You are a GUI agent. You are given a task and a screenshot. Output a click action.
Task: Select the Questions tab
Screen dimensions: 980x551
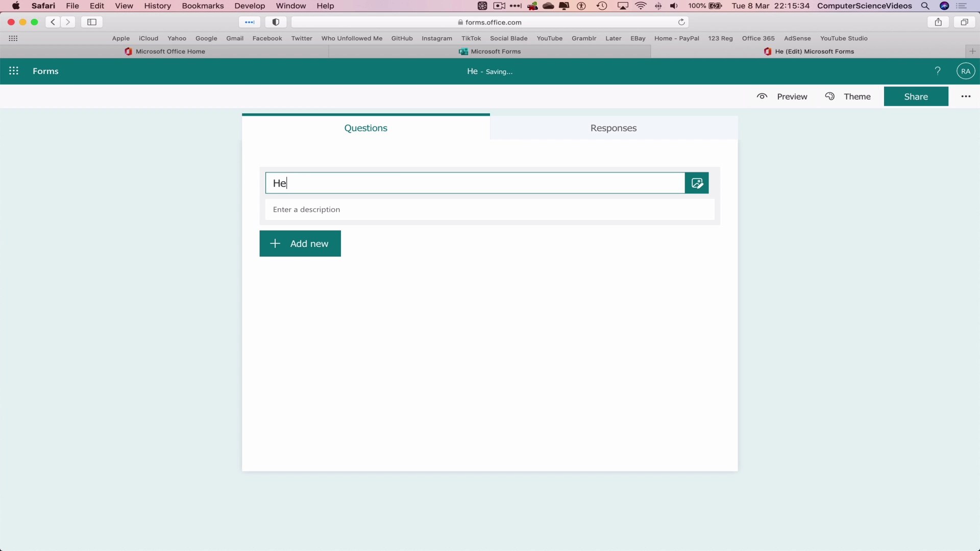point(365,128)
